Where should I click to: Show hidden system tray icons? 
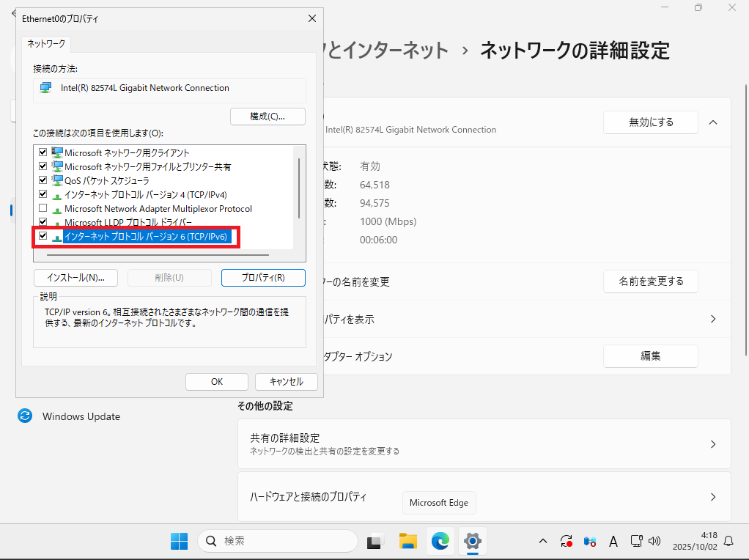click(543, 542)
